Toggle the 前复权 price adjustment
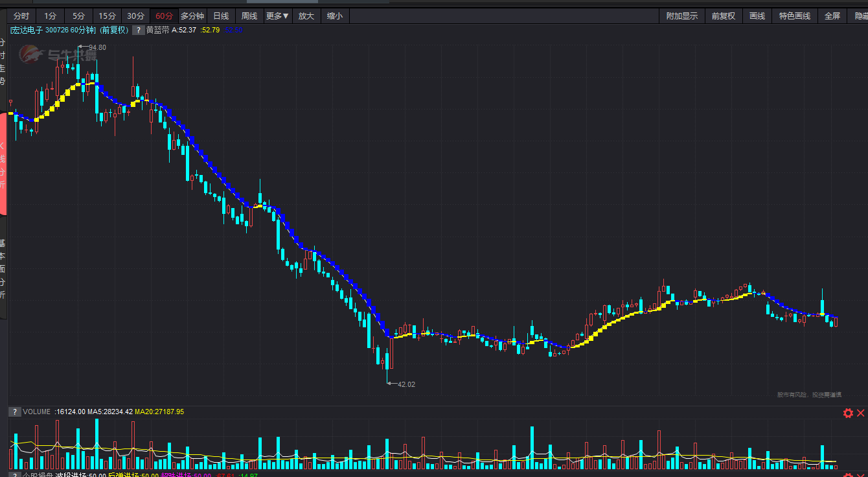The image size is (868, 477). [x=723, y=16]
